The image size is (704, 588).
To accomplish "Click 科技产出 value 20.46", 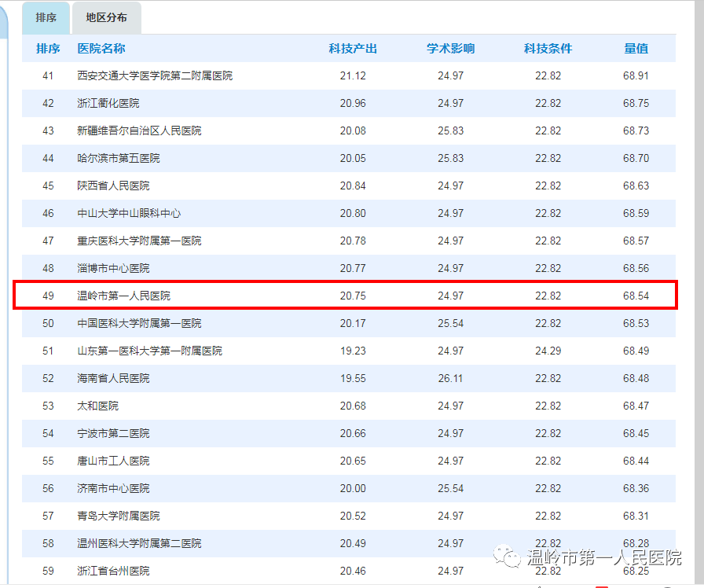I will click(353, 571).
